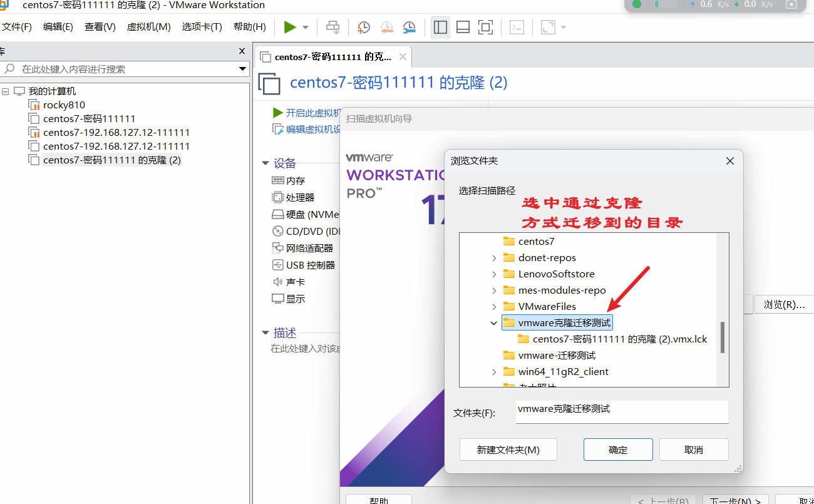The width and height of the screenshot is (814, 504).
Task: Click the 下一步(N) > wizard button
Action: pyautogui.click(x=735, y=501)
